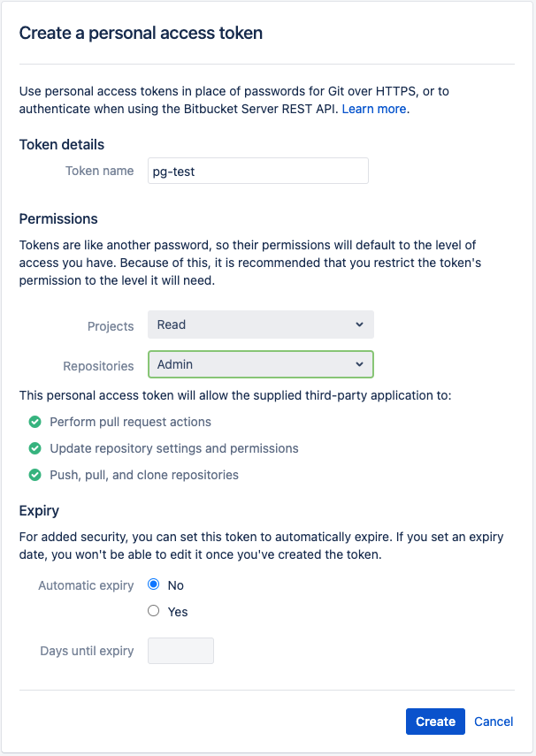Click the No label for automatic expiry
Viewport: 536px width, 756px height.
pyautogui.click(x=176, y=585)
